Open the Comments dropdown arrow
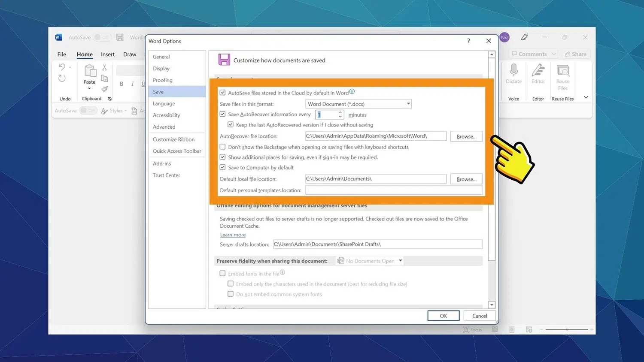This screenshot has width=644, height=362. point(554,54)
